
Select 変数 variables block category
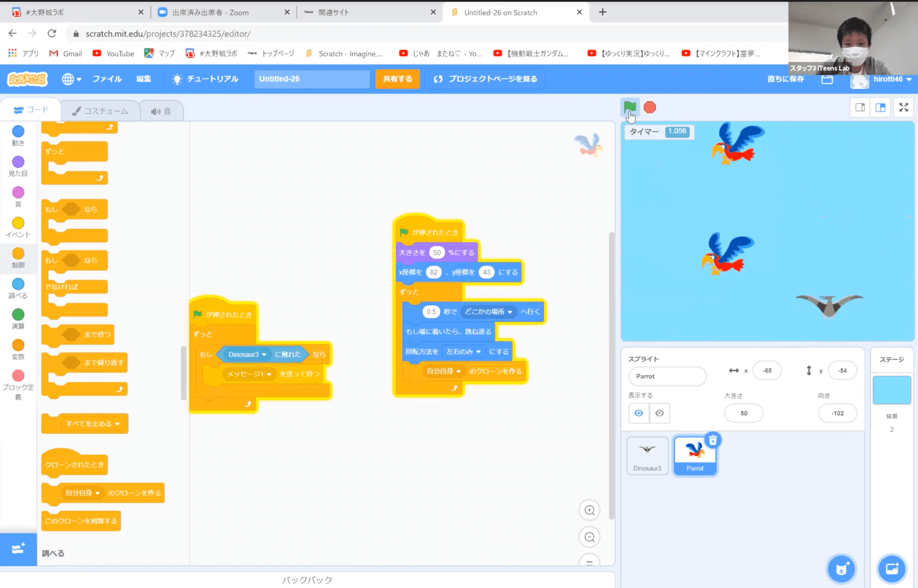(18, 349)
